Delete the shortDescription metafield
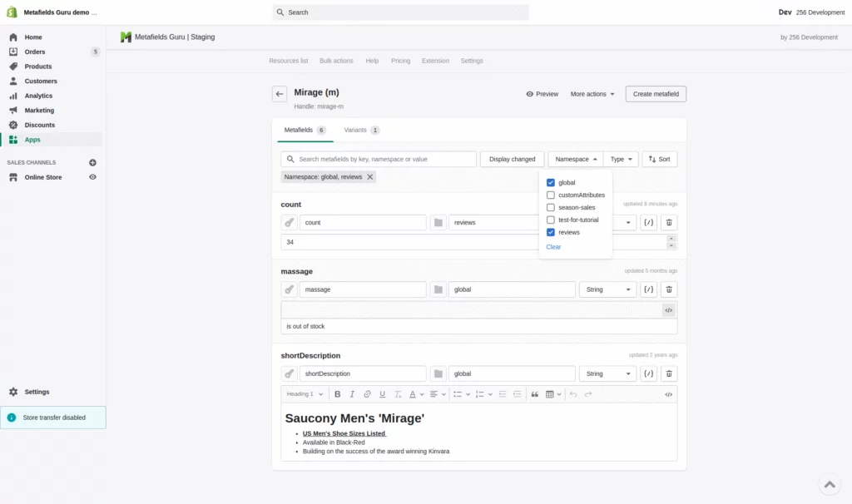The height and width of the screenshot is (504, 852). [669, 373]
